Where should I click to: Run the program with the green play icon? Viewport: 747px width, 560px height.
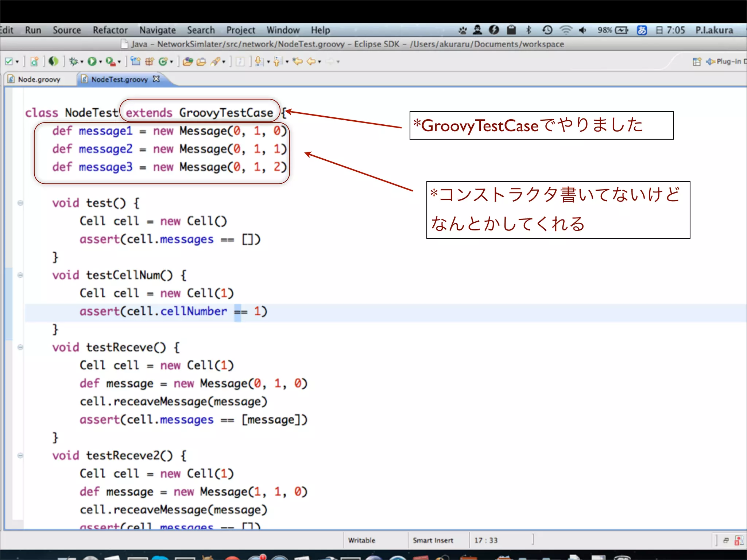click(92, 62)
